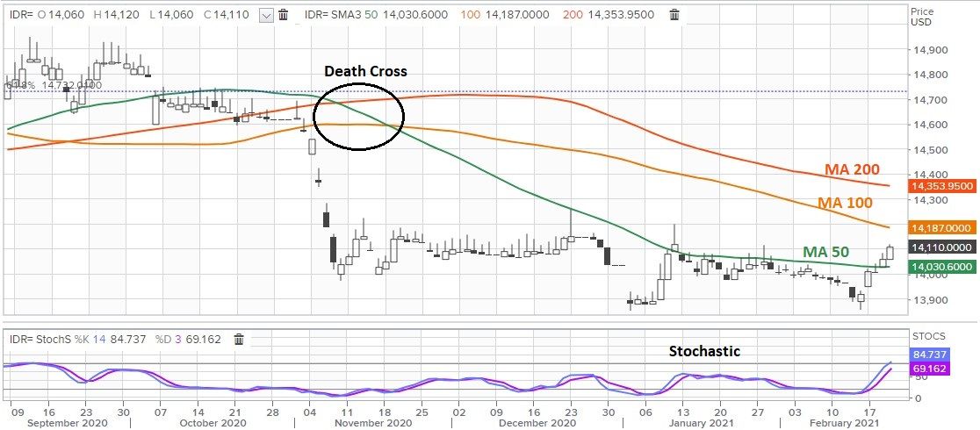Open the dropdown arrow beside the OHLC legend
Image resolution: width=980 pixels, height=430 pixels.
pyautogui.click(x=267, y=16)
